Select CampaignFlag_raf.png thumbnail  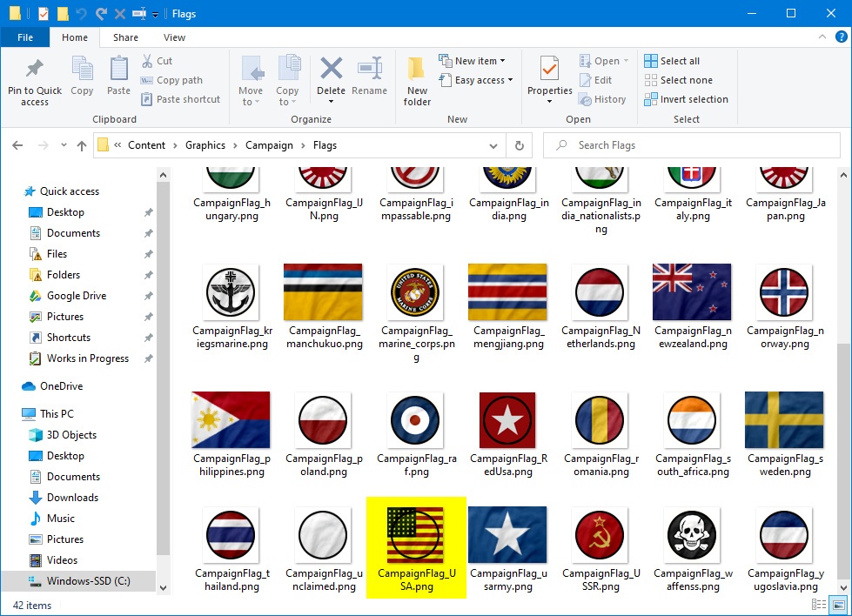pyautogui.click(x=415, y=420)
